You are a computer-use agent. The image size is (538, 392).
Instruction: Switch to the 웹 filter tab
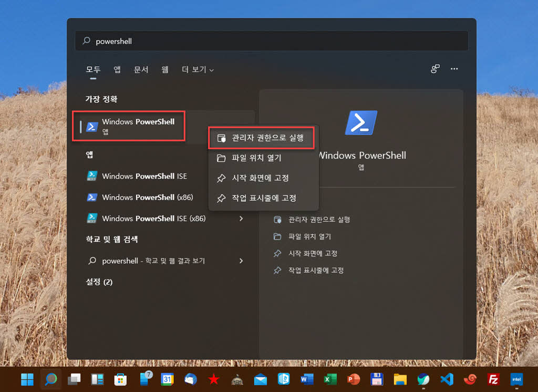click(165, 70)
